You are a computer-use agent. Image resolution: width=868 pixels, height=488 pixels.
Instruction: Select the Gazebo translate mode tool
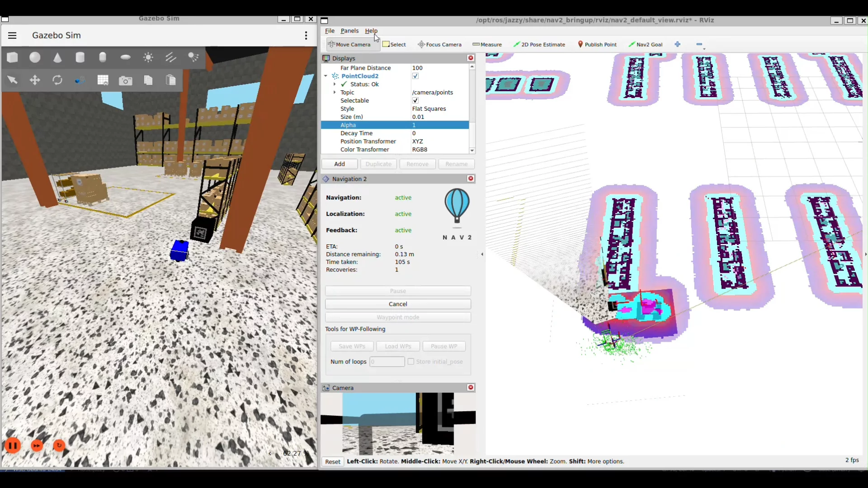click(x=35, y=80)
